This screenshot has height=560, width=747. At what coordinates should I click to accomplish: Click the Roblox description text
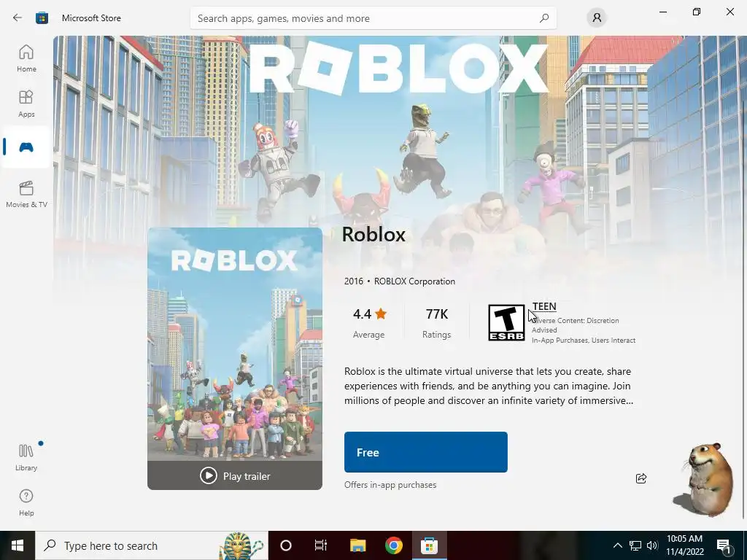(x=488, y=386)
